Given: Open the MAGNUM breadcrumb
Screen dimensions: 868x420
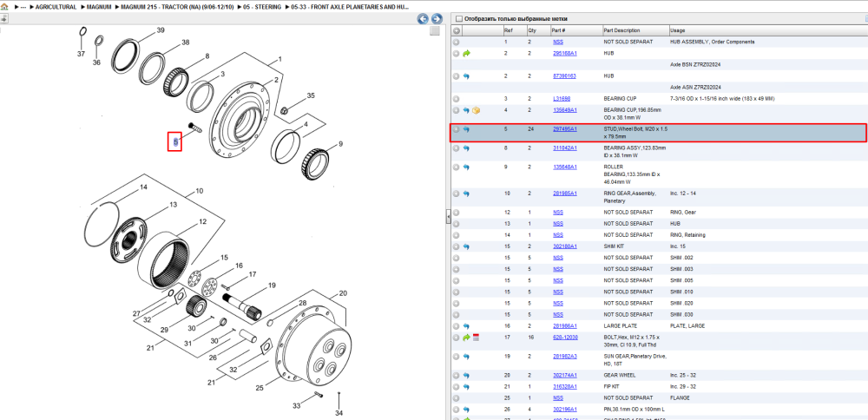Looking at the screenshot, I should click(x=100, y=7).
